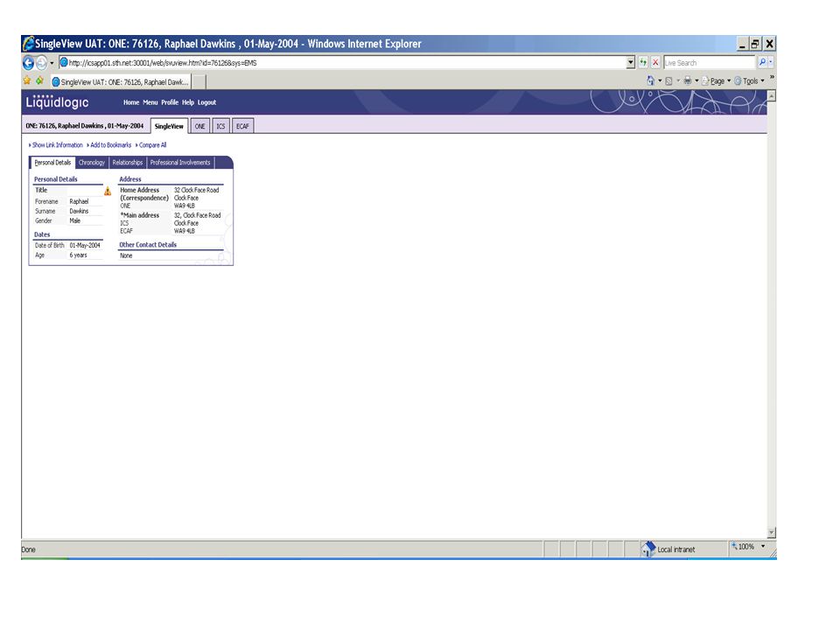Click the Home link in Liquidlogic header
The width and height of the screenshot is (840, 630).
[x=131, y=102]
